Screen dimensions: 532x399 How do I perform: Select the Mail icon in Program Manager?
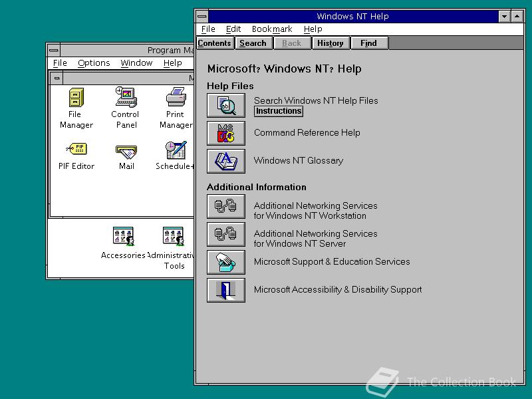pos(126,152)
